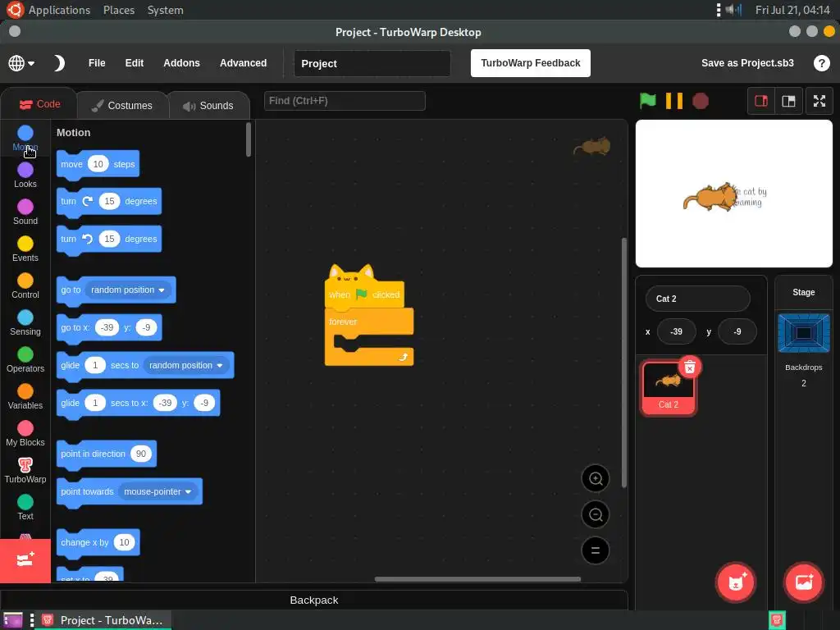The width and height of the screenshot is (840, 630).
Task: Open the language globe menu
Action: click(x=21, y=63)
